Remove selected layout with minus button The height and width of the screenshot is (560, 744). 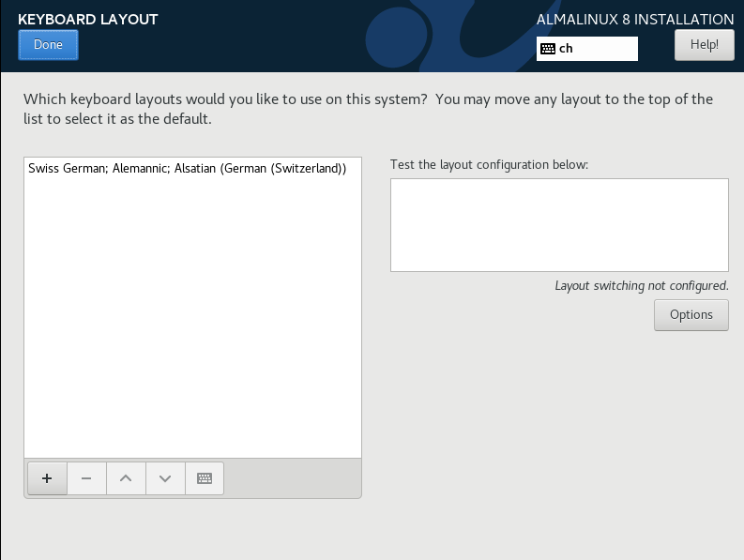point(86,478)
